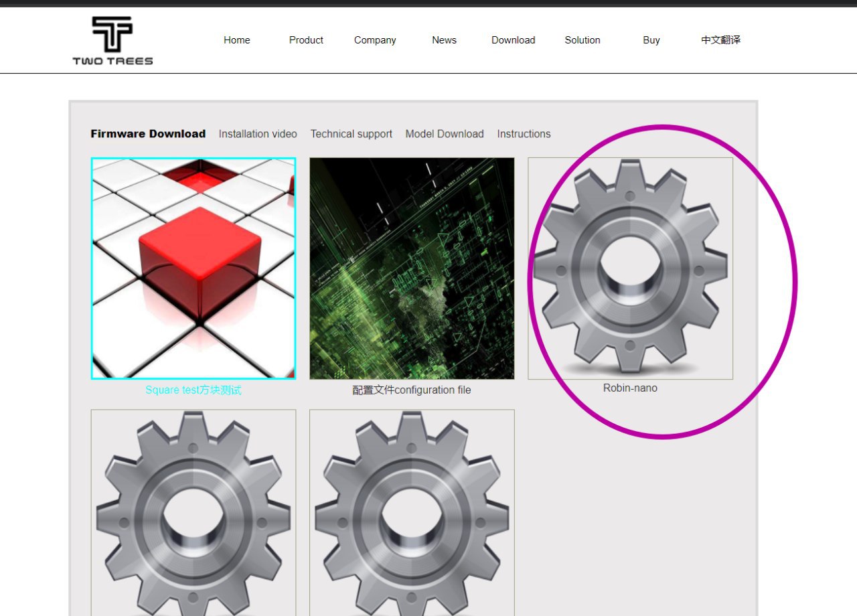Switch to 中文翻译 Chinese translation
Viewport: 857px width, 616px height.
[720, 40]
